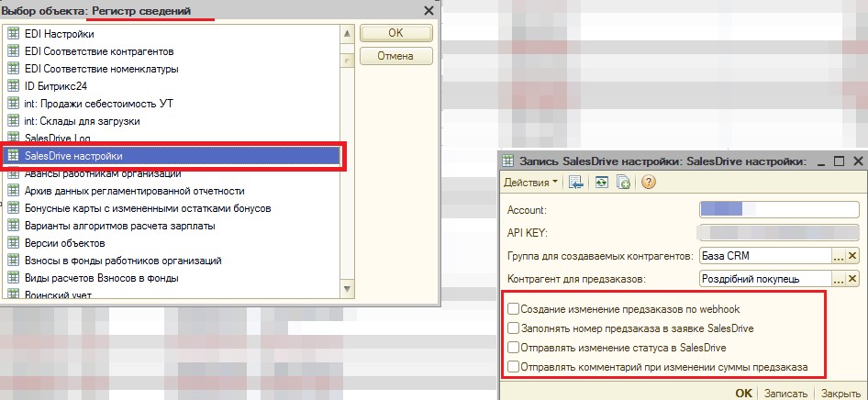Open selection for Контрагент для предзаказов (…)
Screen dimensions: 868x400
coord(839,279)
